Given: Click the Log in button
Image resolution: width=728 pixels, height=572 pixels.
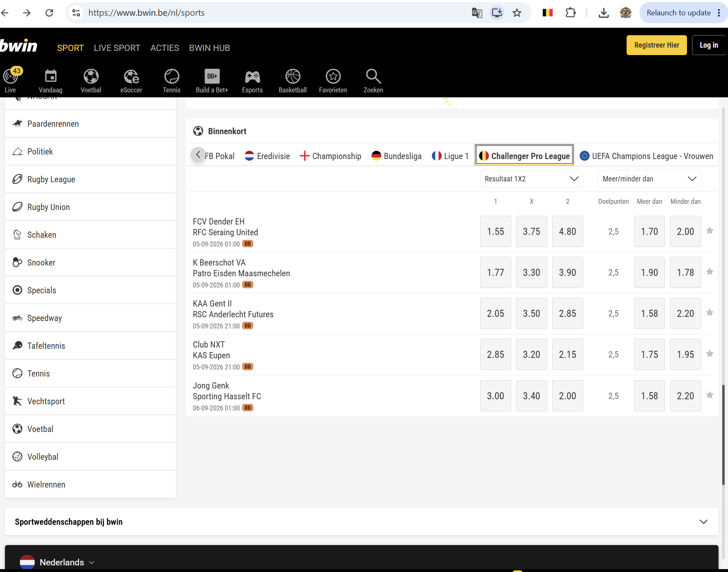Looking at the screenshot, I should click(709, 45).
